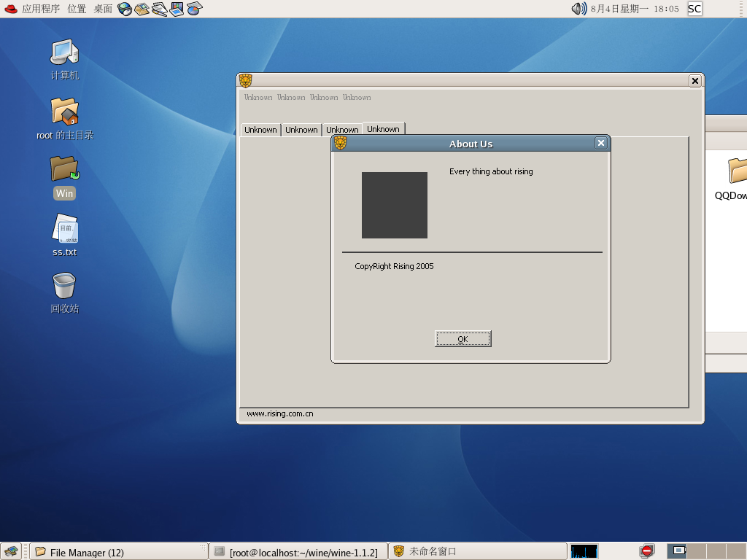The image size is (747, 560).
Task: Open the 应用程序 applications menu
Action: [x=32, y=9]
